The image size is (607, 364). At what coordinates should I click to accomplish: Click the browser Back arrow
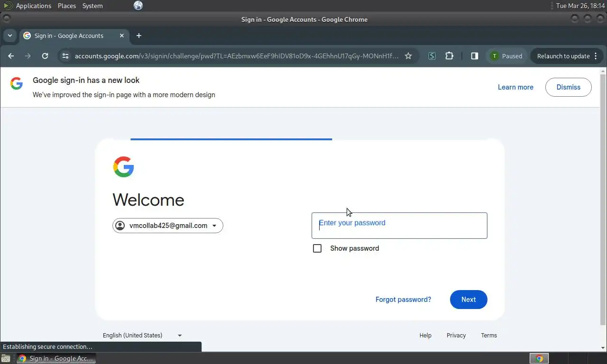pos(11,56)
